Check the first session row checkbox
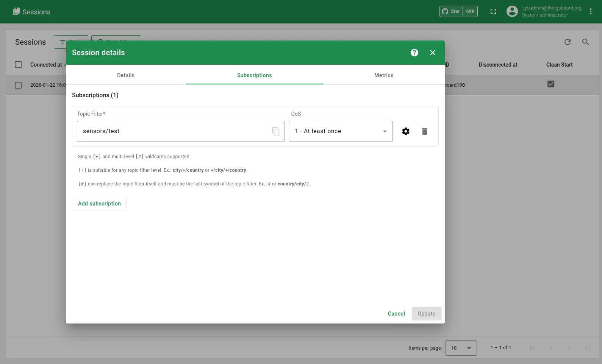The height and width of the screenshot is (364, 602). pos(18,85)
